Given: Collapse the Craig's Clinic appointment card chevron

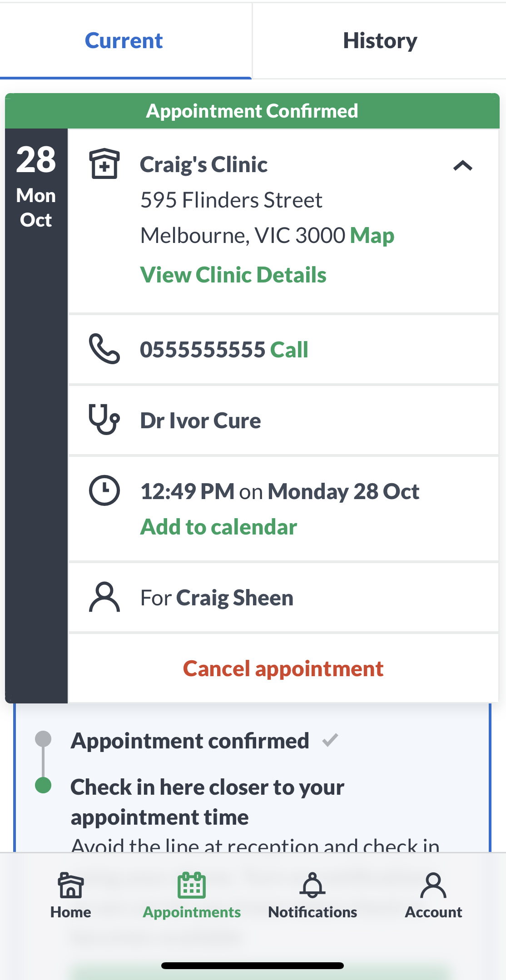Looking at the screenshot, I should (x=463, y=166).
